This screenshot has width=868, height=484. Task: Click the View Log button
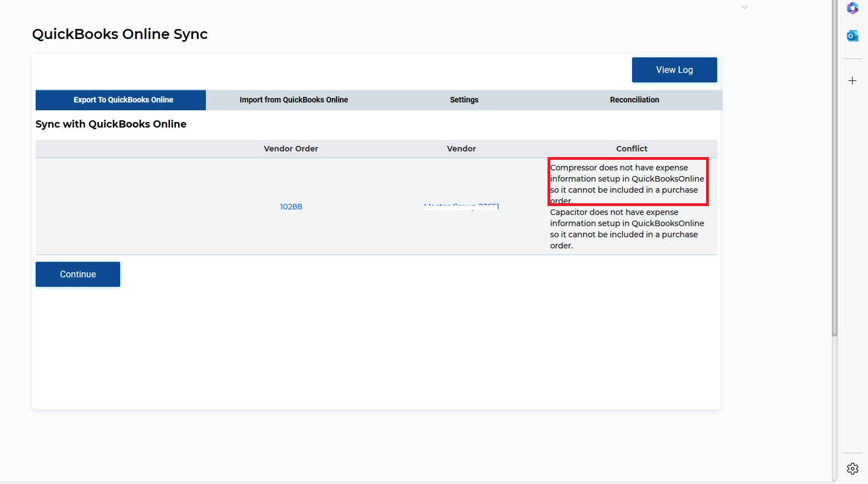674,70
